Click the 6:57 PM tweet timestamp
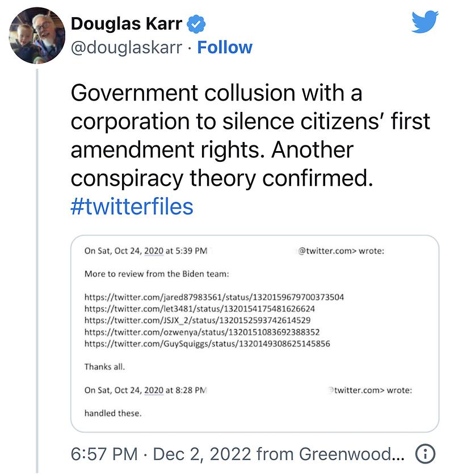The height and width of the screenshot is (476, 454). point(104,454)
